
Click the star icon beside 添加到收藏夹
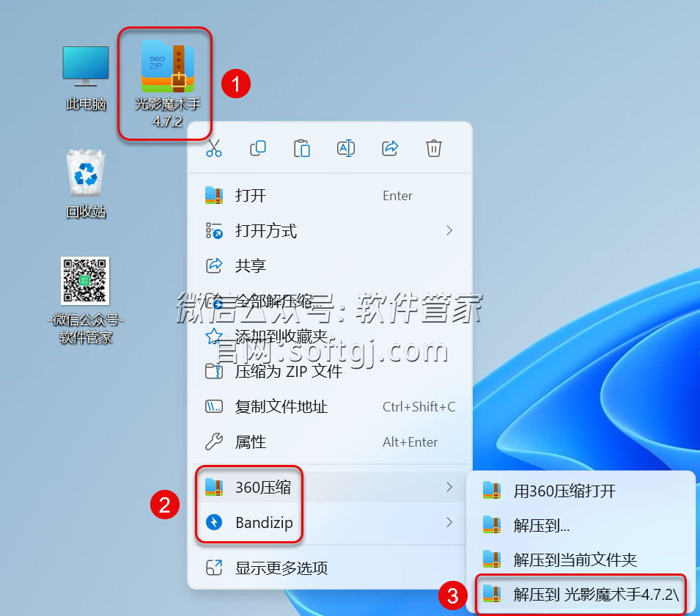[x=214, y=336]
